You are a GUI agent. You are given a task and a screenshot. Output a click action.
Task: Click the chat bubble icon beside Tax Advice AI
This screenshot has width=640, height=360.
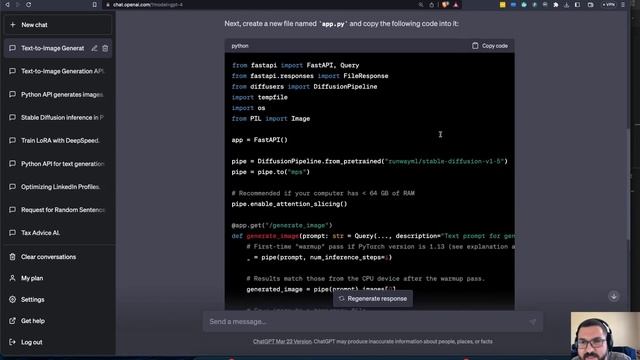[12, 233]
